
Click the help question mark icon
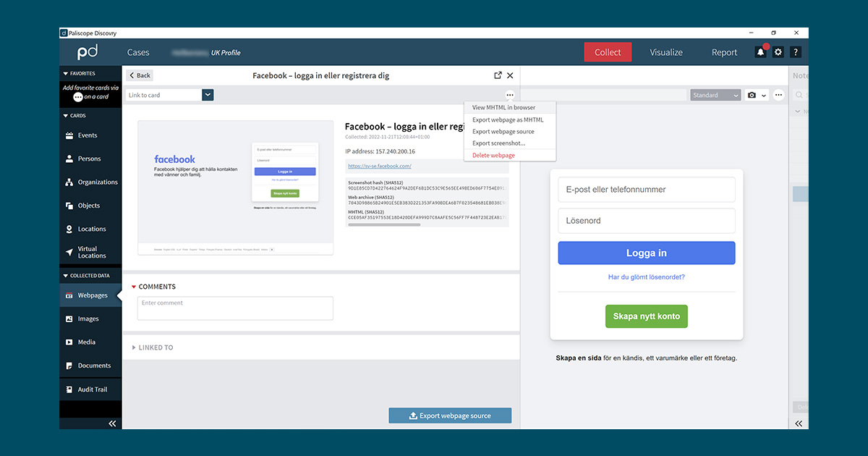[796, 52]
